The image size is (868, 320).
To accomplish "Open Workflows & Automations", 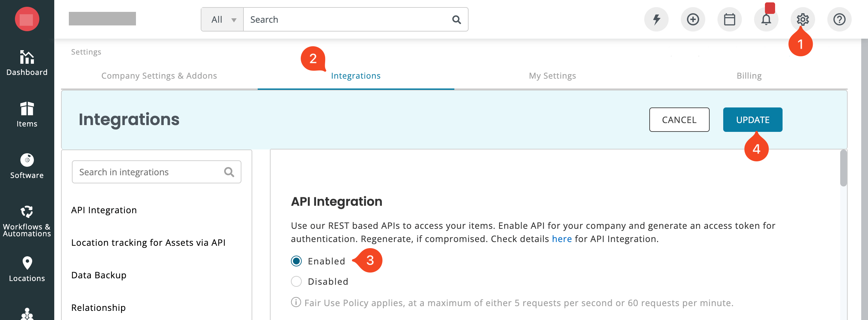I will pyautogui.click(x=27, y=221).
